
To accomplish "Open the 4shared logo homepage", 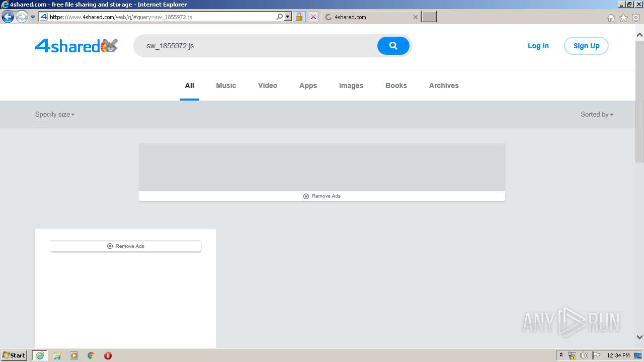I will pyautogui.click(x=76, y=46).
